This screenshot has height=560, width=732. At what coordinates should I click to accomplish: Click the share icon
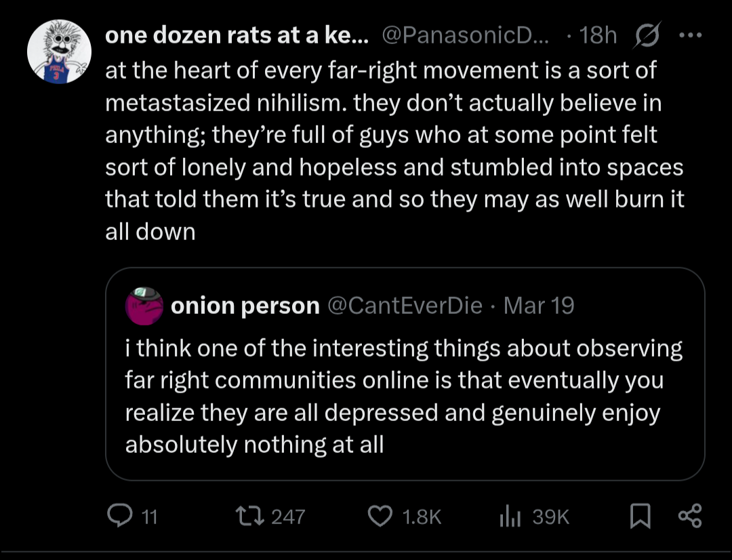689,517
